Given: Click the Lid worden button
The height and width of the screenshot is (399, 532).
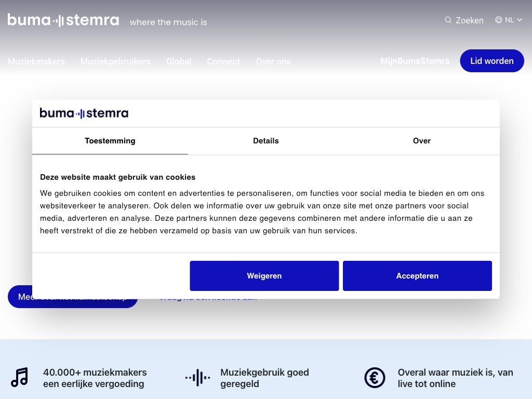Looking at the screenshot, I should coord(491,61).
